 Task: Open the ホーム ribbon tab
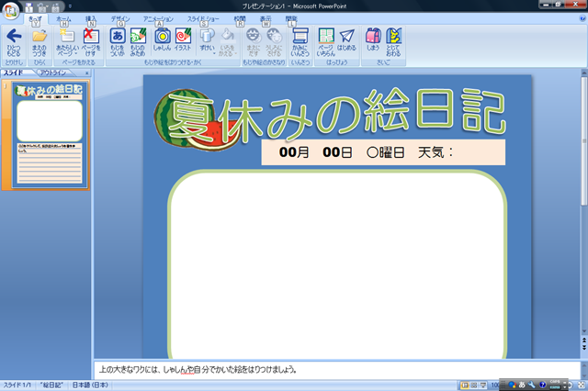pos(63,18)
